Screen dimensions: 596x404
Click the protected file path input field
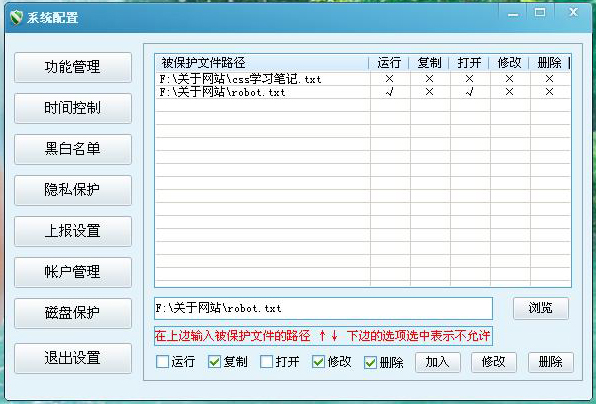323,308
